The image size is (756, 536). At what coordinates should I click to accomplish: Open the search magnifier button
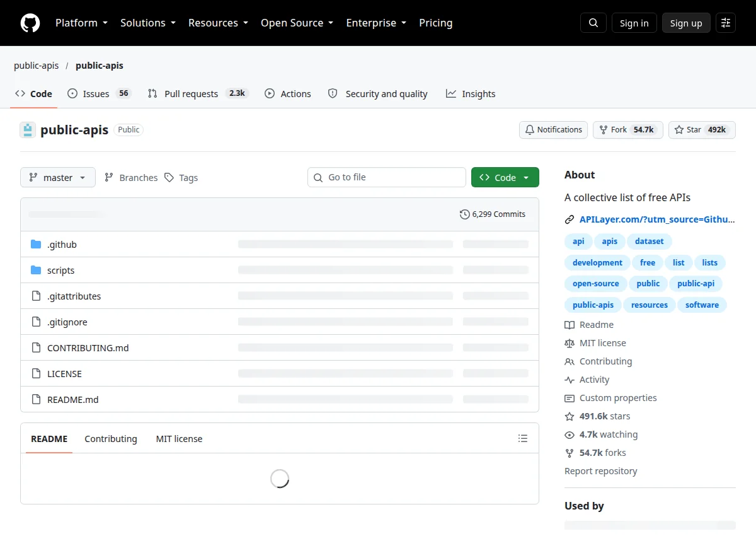(593, 23)
